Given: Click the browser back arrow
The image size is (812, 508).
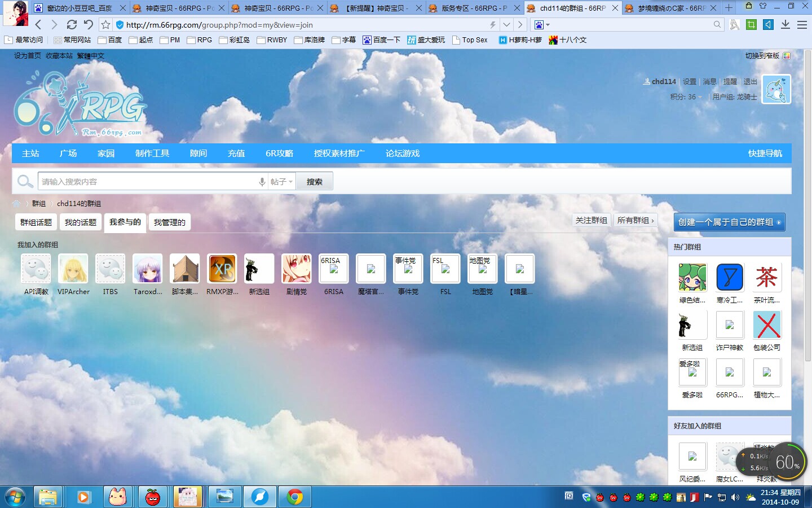Looking at the screenshot, I should [x=38, y=25].
